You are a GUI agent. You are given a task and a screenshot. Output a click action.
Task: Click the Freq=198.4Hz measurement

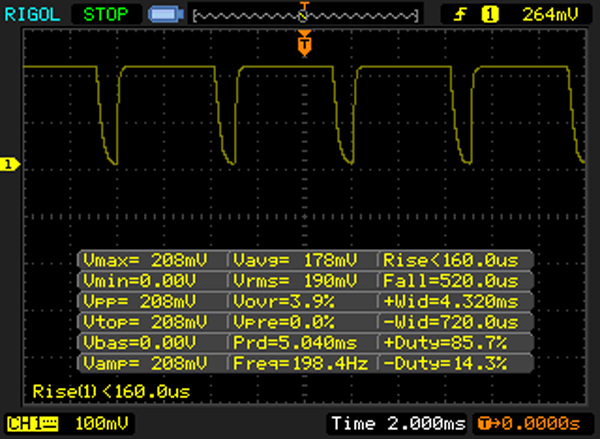pyautogui.click(x=301, y=363)
